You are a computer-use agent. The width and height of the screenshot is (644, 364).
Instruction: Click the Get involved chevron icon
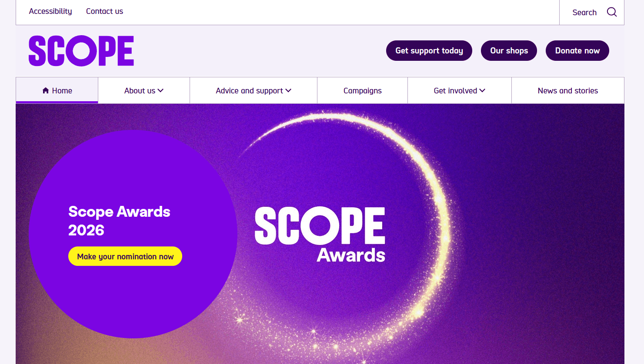click(x=483, y=90)
